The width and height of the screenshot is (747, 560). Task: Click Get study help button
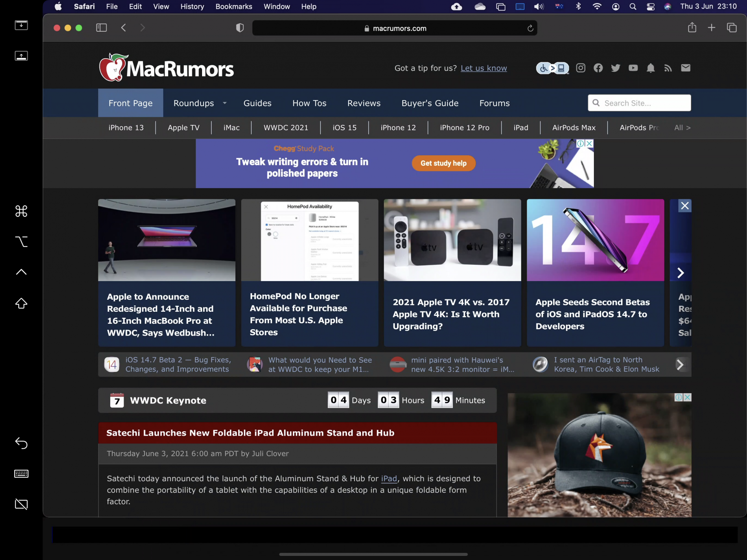443,163
